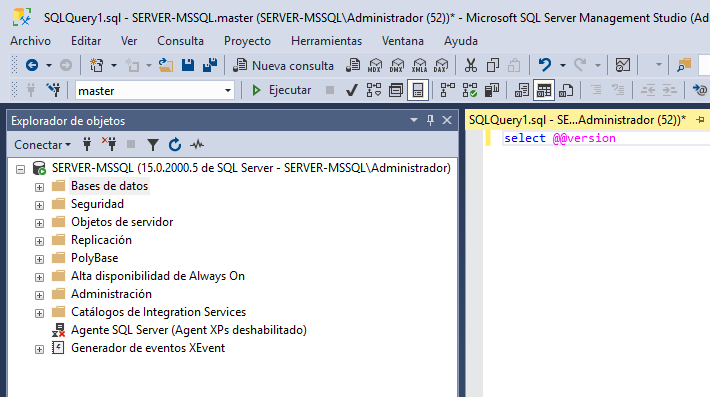Click the Find in Files icon

point(684,66)
